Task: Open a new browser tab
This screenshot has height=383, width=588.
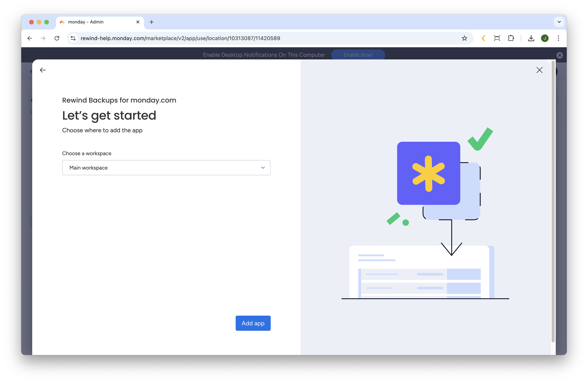Action: click(x=151, y=22)
